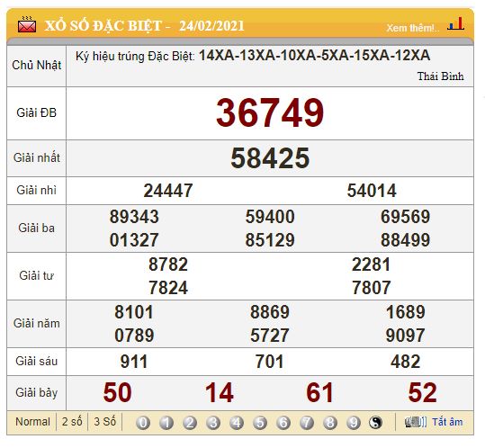The width and height of the screenshot is (485, 448).
Task: Click the Thái Bình province link
Action: 441,76
